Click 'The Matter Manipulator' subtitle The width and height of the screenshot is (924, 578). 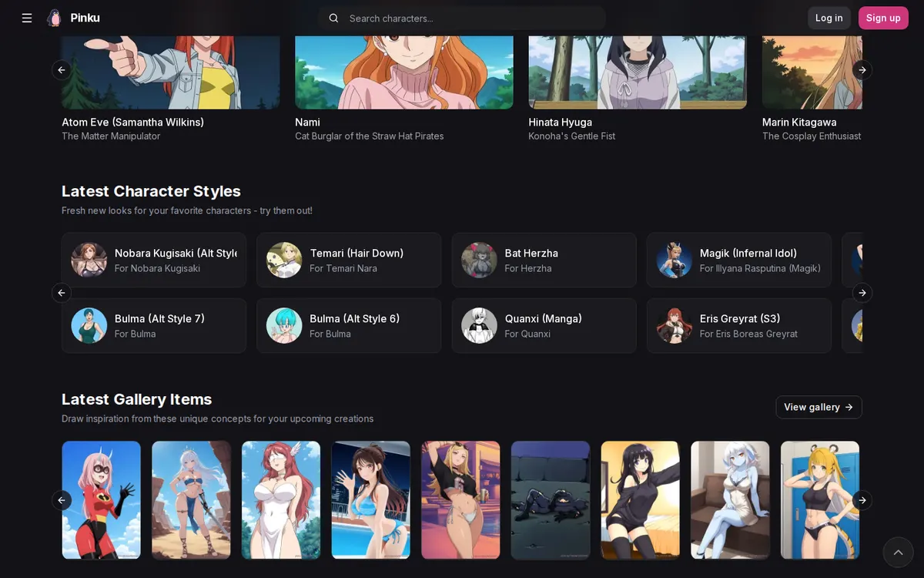[x=111, y=136]
